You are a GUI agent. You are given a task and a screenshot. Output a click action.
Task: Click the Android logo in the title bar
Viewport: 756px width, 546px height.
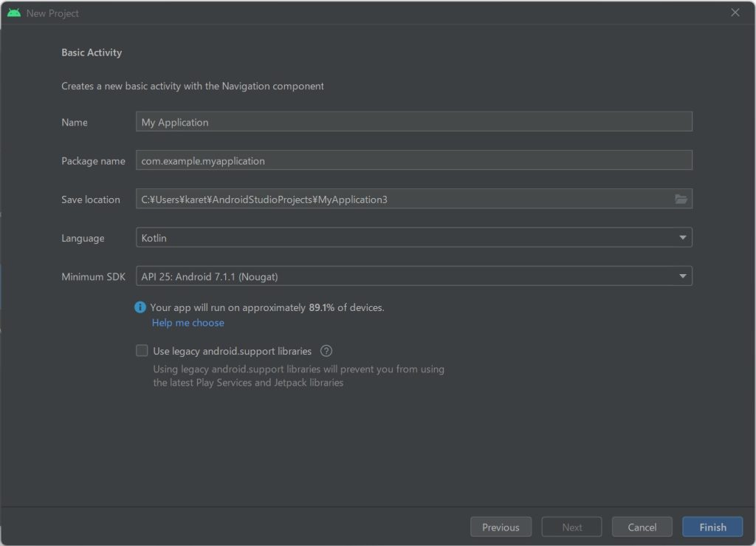(x=14, y=13)
